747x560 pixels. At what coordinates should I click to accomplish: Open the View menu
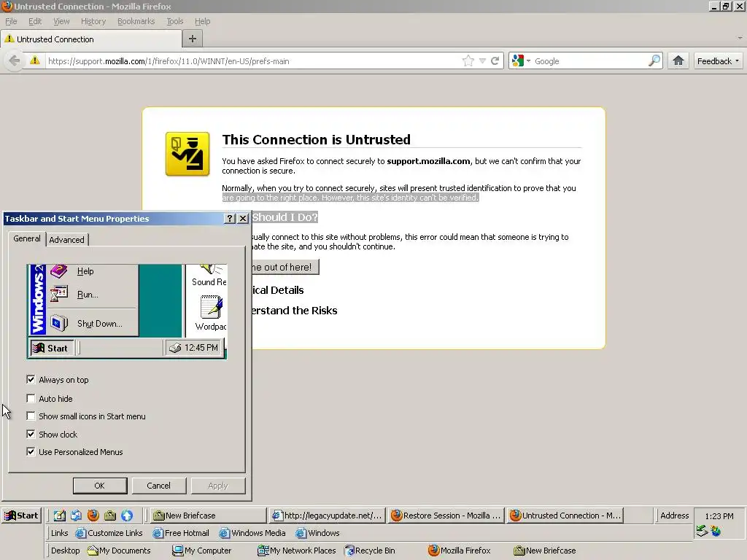(61, 21)
